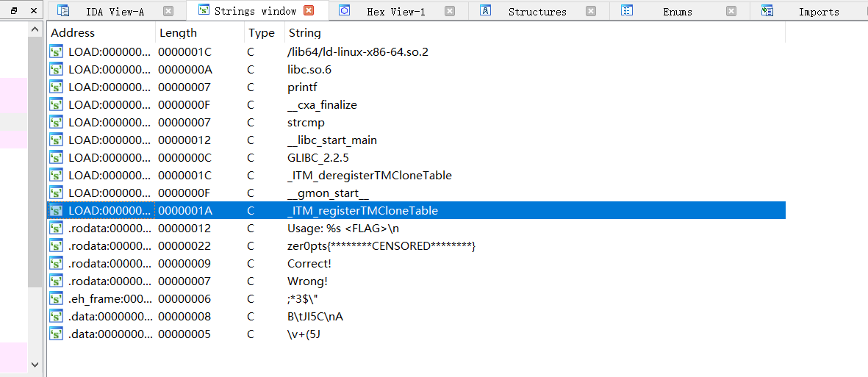Viewport: 868px width, 377px height.
Task: Sort by the Length column header
Action: click(178, 33)
